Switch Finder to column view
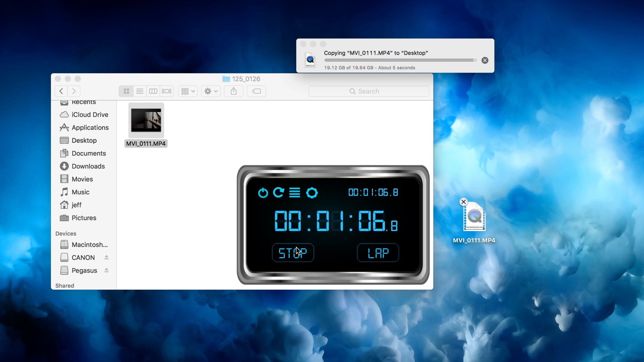The width and height of the screenshot is (644, 362). tap(153, 91)
